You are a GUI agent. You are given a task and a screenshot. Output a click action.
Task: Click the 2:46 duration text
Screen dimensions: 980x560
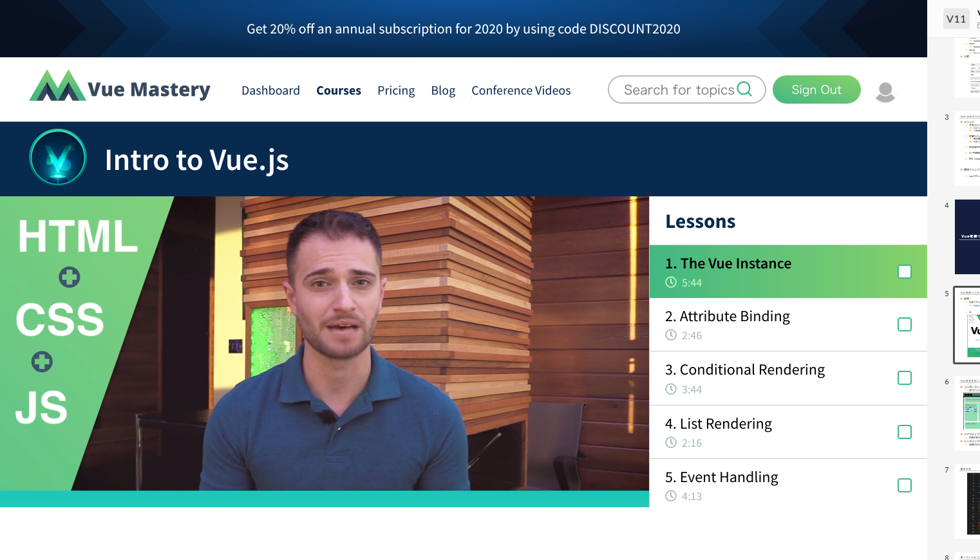pos(692,335)
